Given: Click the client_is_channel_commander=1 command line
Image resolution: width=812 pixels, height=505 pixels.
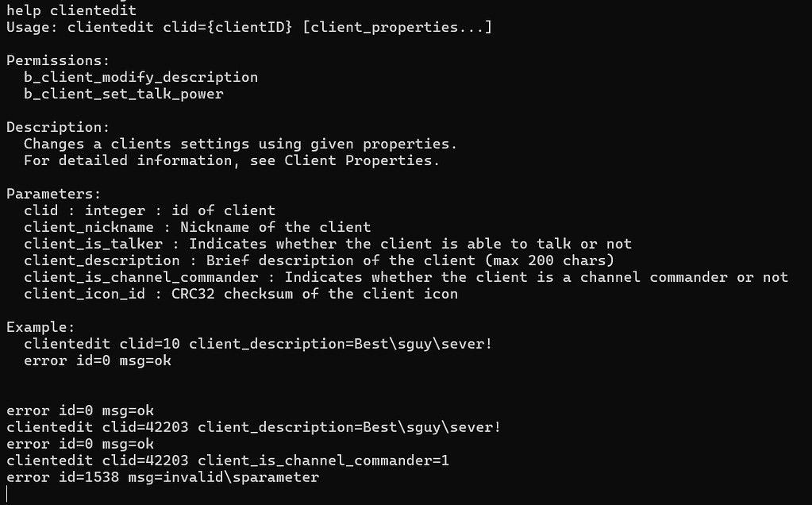Looking at the screenshot, I should (227, 461).
